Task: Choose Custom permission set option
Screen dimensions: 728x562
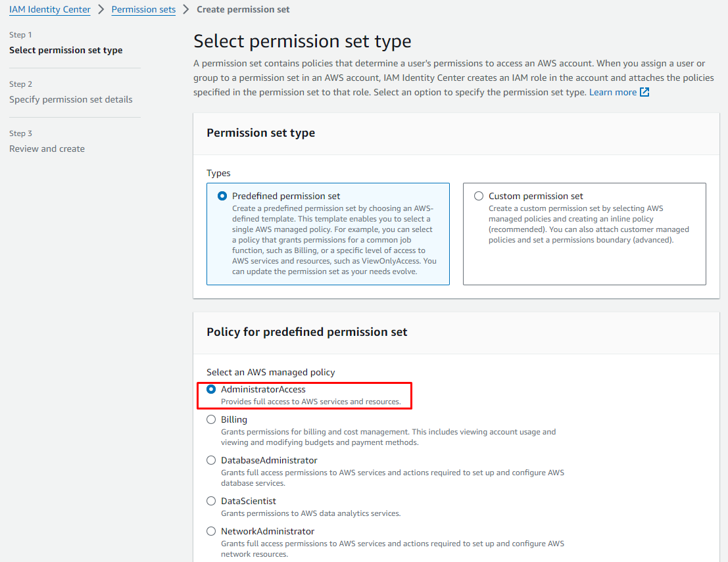Action: (479, 196)
